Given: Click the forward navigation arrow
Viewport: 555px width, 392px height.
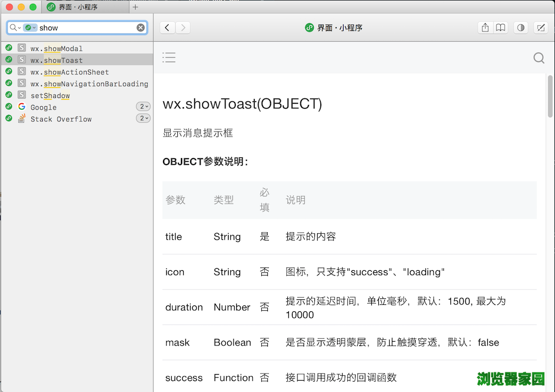Looking at the screenshot, I should tap(183, 28).
